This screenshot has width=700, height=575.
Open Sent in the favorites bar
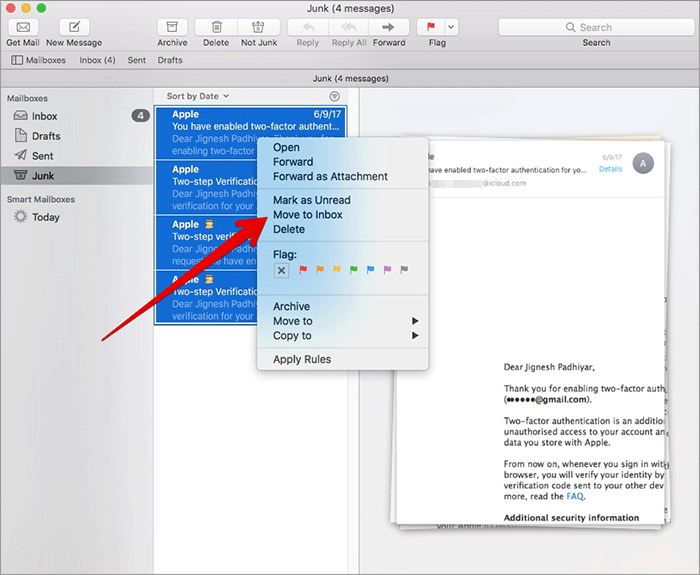coord(137,60)
